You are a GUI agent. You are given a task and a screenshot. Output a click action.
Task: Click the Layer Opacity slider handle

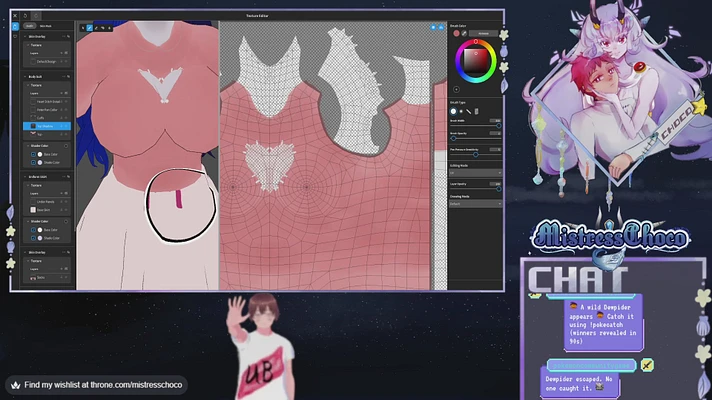(499, 189)
